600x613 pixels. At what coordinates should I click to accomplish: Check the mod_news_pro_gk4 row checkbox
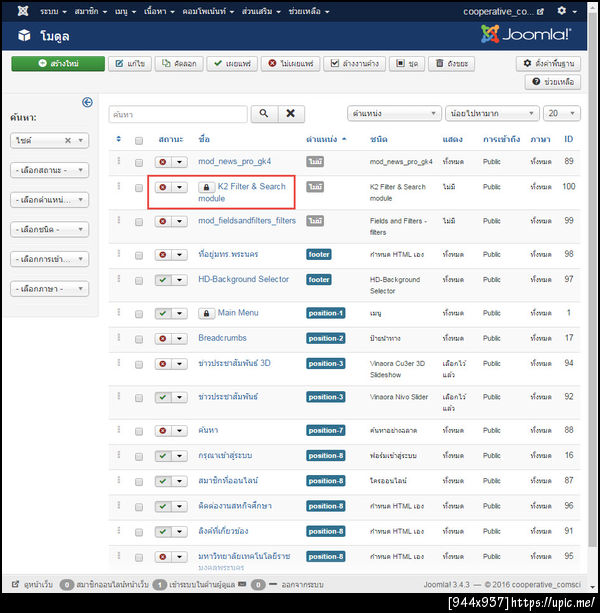pos(139,163)
